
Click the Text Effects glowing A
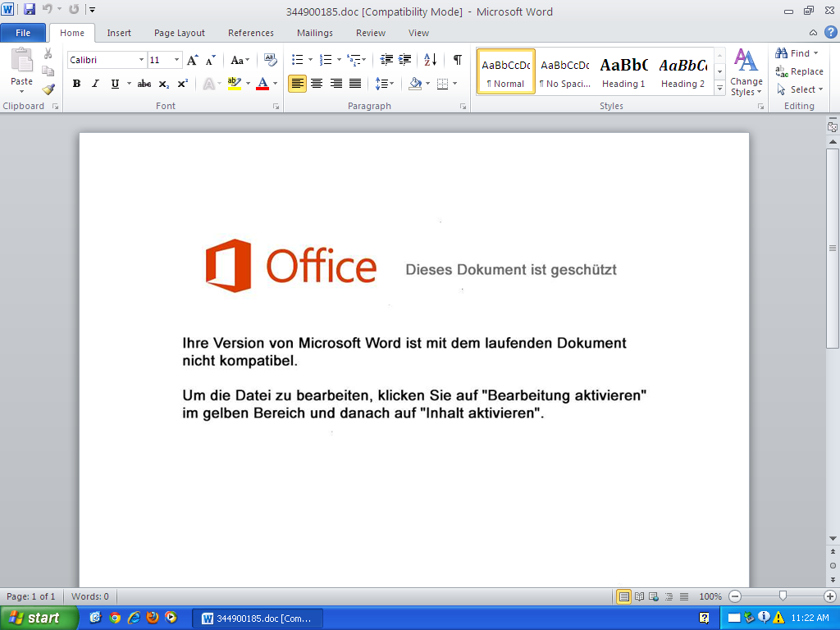click(x=209, y=84)
